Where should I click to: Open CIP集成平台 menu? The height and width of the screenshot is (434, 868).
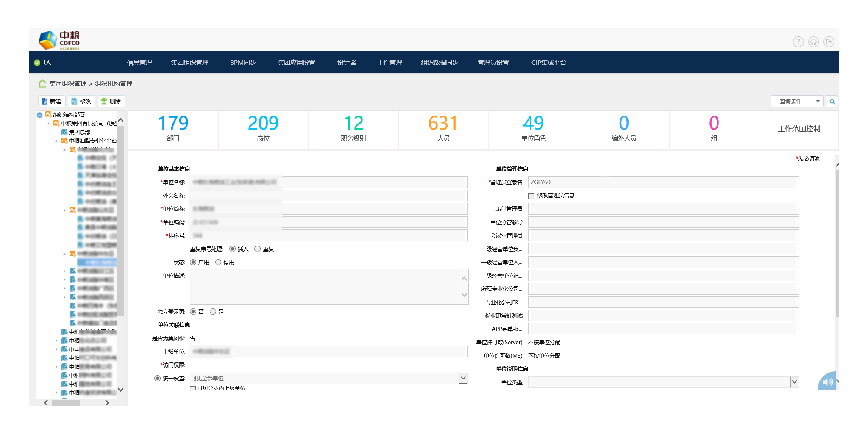(548, 63)
